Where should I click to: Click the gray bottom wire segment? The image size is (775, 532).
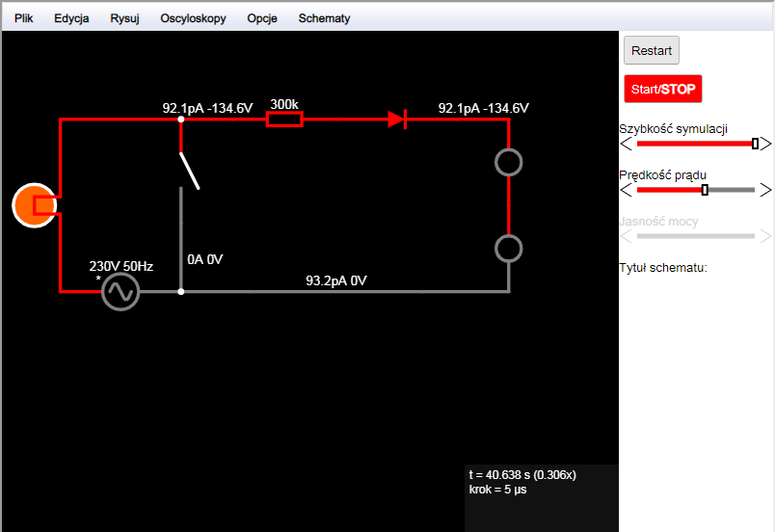[x=345, y=292]
